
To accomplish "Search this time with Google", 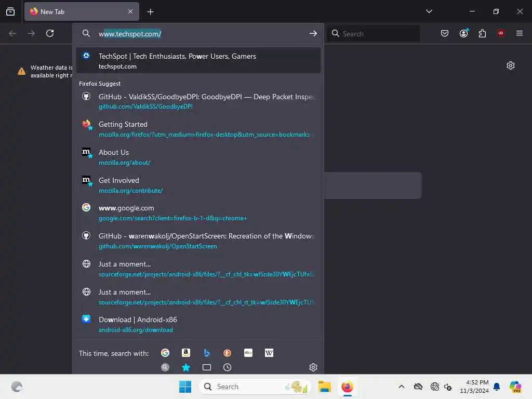I will [x=165, y=353].
